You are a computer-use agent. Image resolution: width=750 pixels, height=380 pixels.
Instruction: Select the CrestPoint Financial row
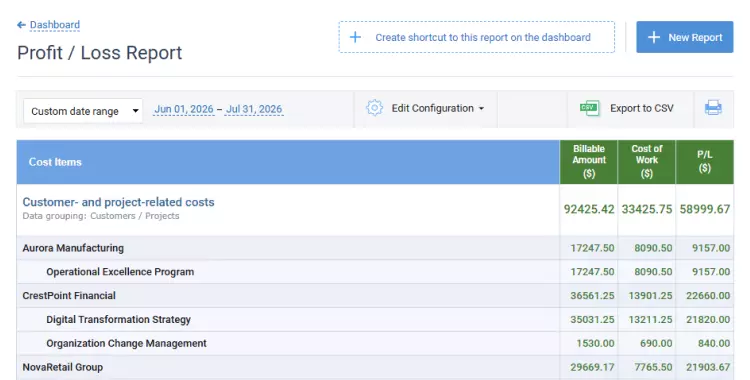tap(375, 296)
